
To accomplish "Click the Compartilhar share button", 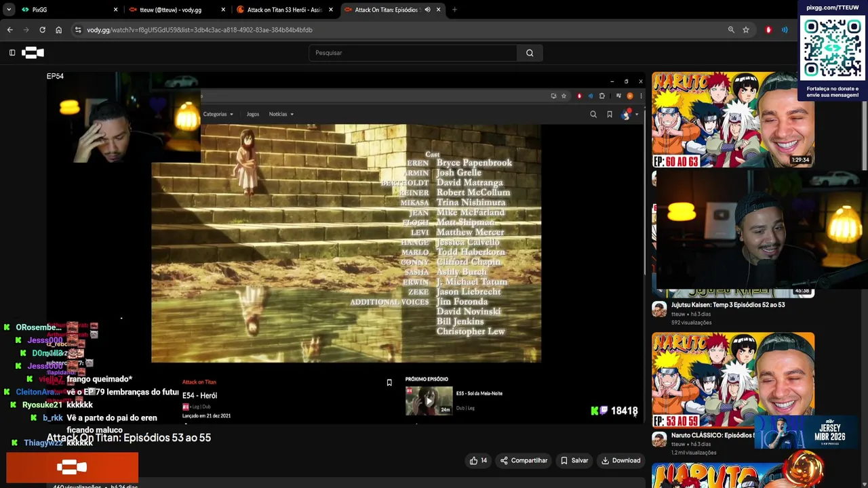I will point(524,461).
